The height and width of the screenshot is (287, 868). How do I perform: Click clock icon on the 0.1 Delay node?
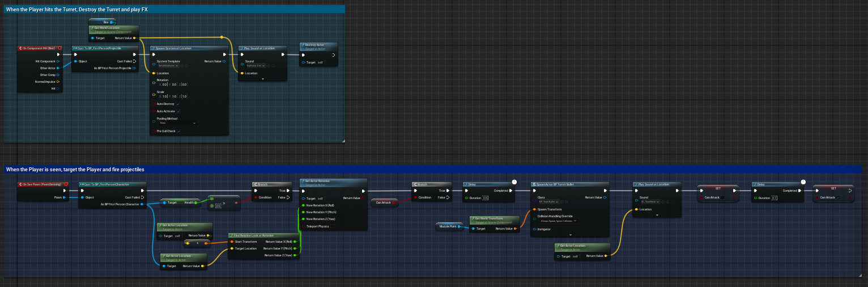(803, 182)
